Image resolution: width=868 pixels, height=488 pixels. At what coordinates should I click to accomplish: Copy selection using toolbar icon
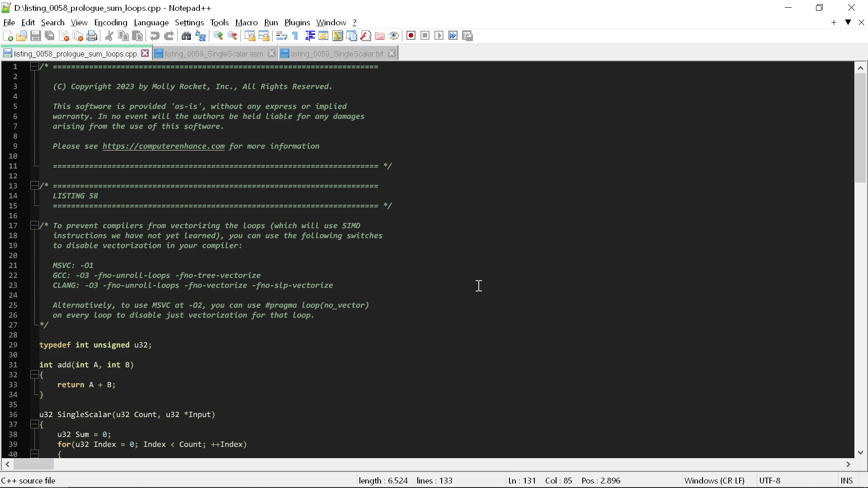(123, 36)
